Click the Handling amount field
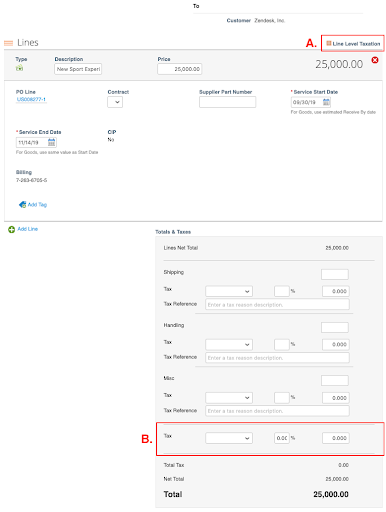386x512 pixels. (x=335, y=327)
